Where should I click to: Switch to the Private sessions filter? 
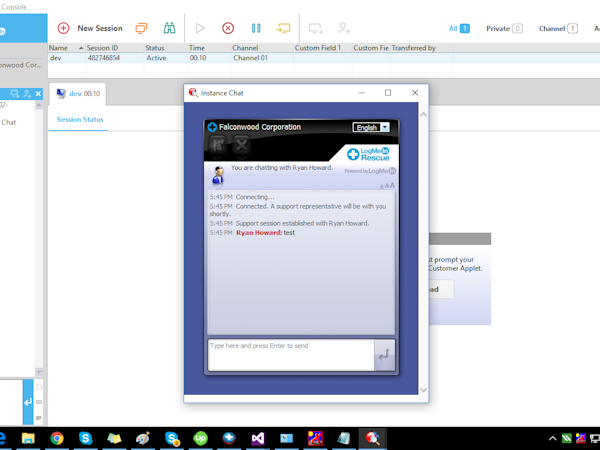(x=504, y=28)
